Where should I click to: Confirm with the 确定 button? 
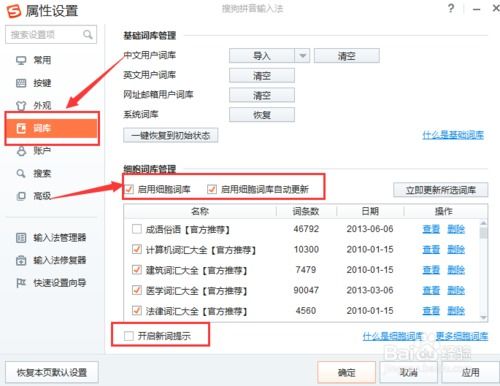[347, 372]
